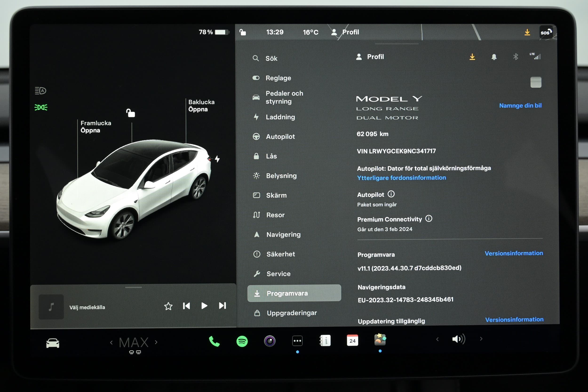Start media playback with the play button
Image resolution: width=588 pixels, height=392 pixels.
pos(204,306)
